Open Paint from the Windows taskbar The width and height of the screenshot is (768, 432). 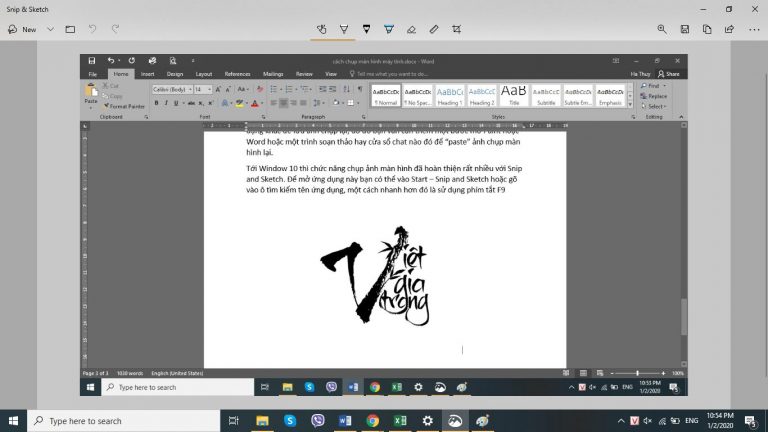click(x=482, y=421)
